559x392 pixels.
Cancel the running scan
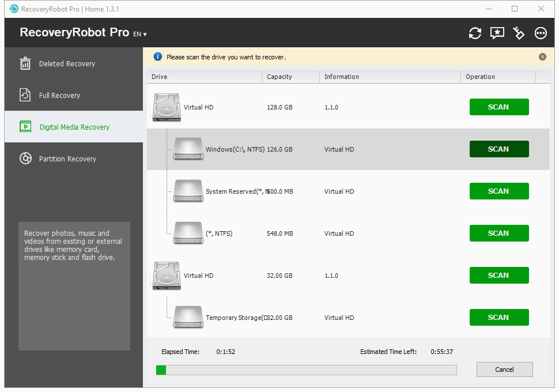coord(504,370)
